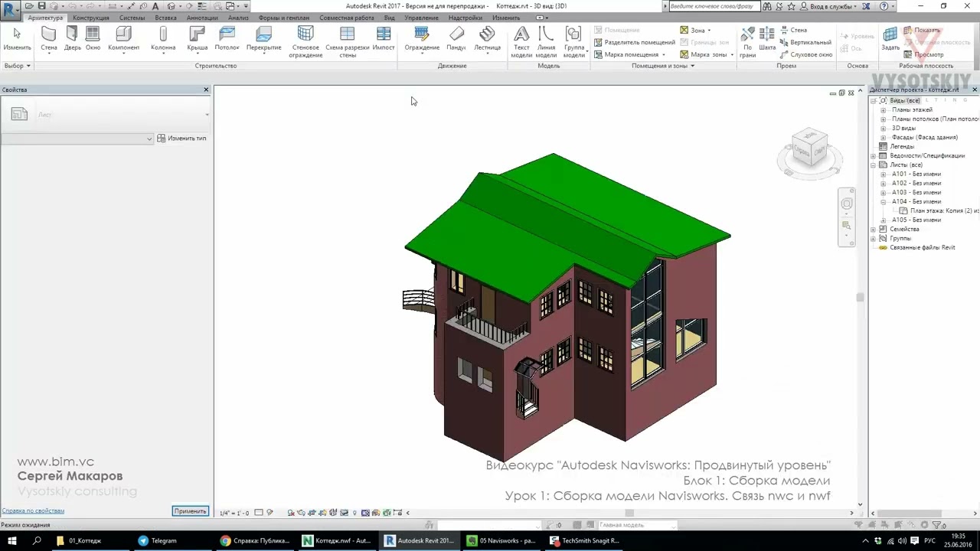
Task: Open the Управление ribbon tab
Action: pos(422,18)
